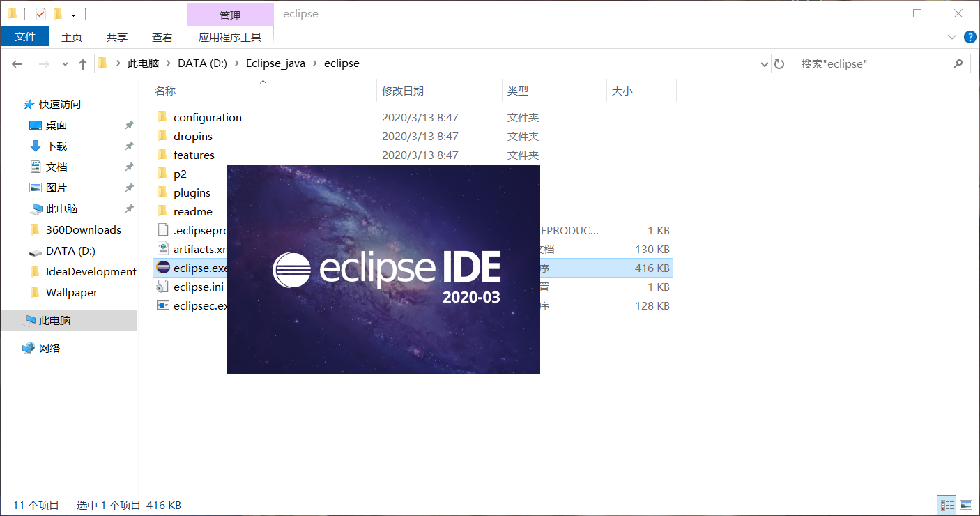This screenshot has width=980, height=516.
Task: Expand the quick access toolbar customization dropdown
Action: [x=72, y=13]
